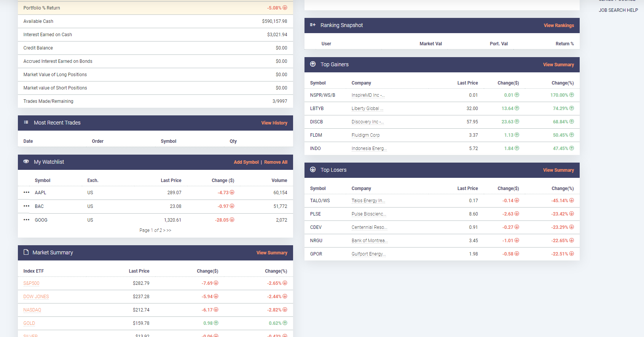Image resolution: width=644 pixels, height=337 pixels.
Task: Open the three-dot menu for AAPL
Action: click(x=26, y=192)
